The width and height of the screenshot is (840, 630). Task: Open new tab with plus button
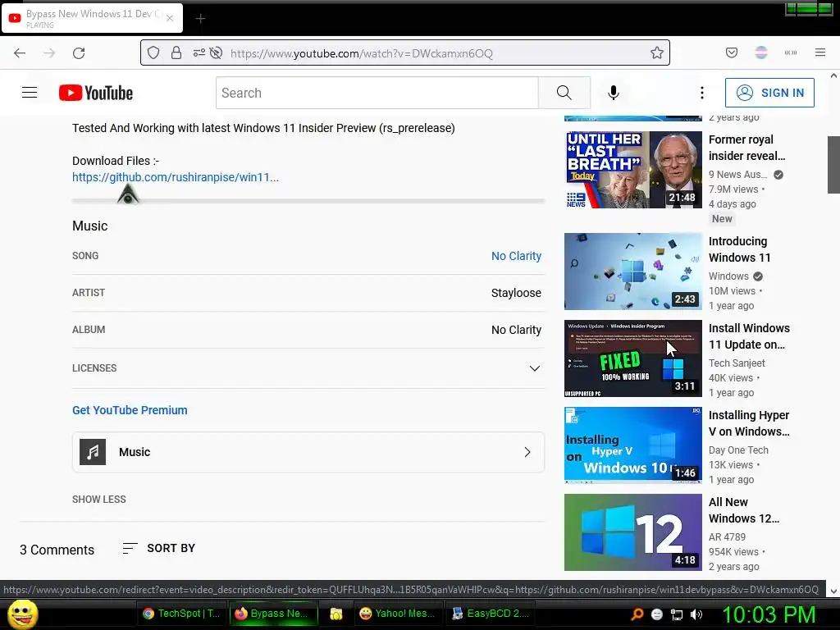click(x=200, y=19)
